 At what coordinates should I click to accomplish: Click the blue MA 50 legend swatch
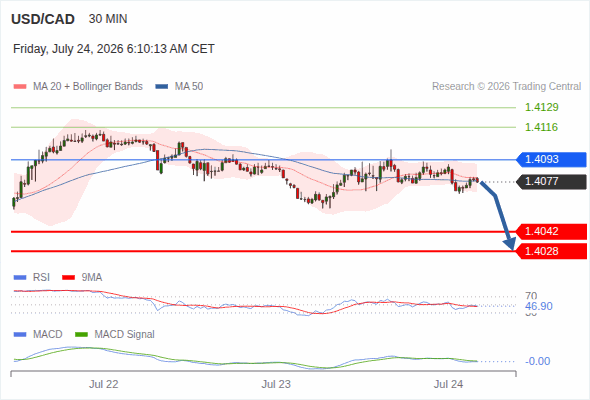162,87
